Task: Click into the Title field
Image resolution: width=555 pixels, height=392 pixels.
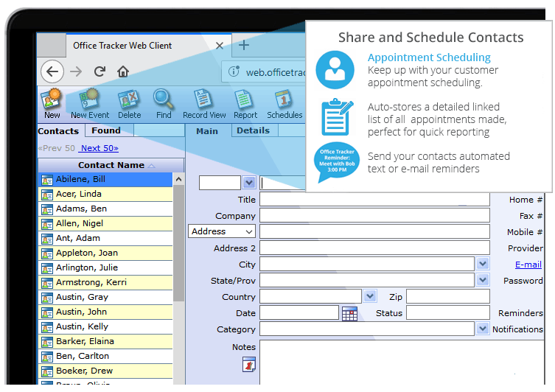Action: point(374,199)
